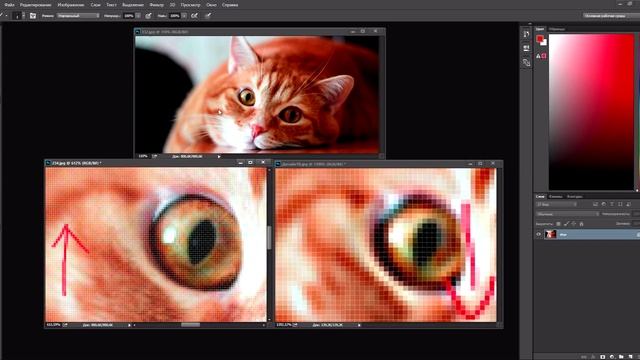Open the Фильтр menu
This screenshot has width=640, height=360.
click(156, 5)
